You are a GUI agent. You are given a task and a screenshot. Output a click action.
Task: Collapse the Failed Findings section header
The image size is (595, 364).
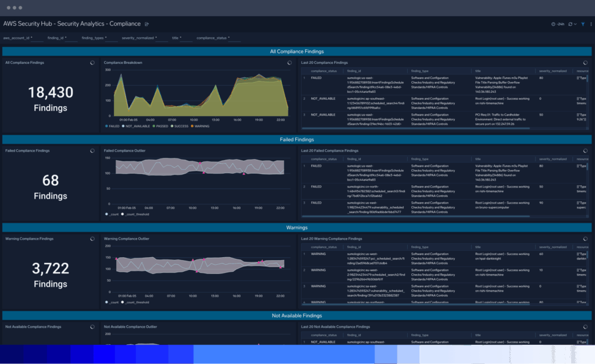[296, 139]
